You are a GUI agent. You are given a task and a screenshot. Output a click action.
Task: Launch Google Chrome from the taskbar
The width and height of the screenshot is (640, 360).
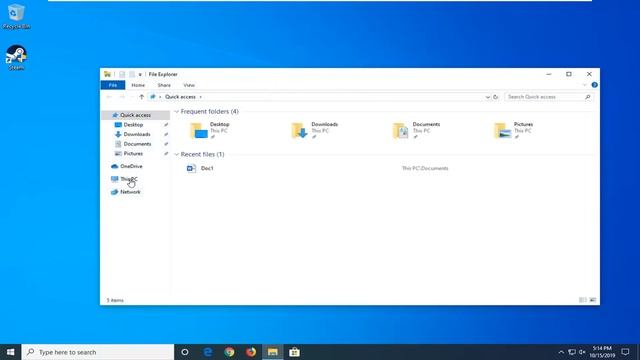click(x=229, y=352)
